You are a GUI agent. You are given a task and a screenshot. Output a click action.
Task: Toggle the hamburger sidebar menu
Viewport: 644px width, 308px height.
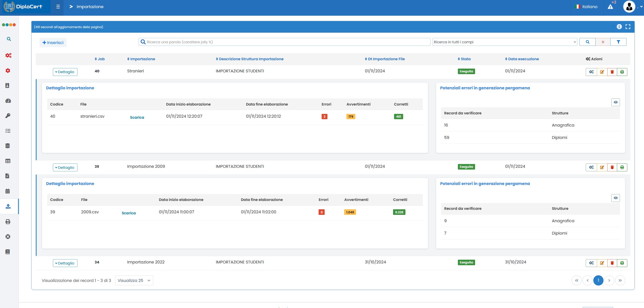click(x=58, y=7)
